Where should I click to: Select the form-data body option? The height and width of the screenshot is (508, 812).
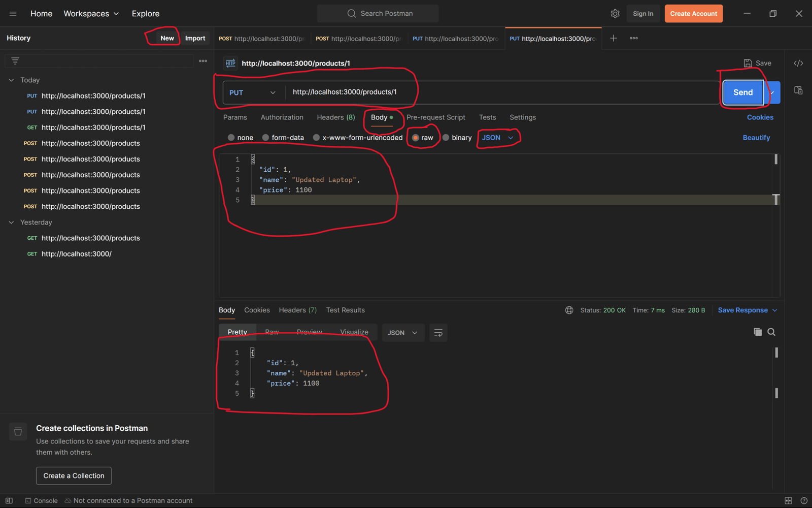tap(266, 138)
